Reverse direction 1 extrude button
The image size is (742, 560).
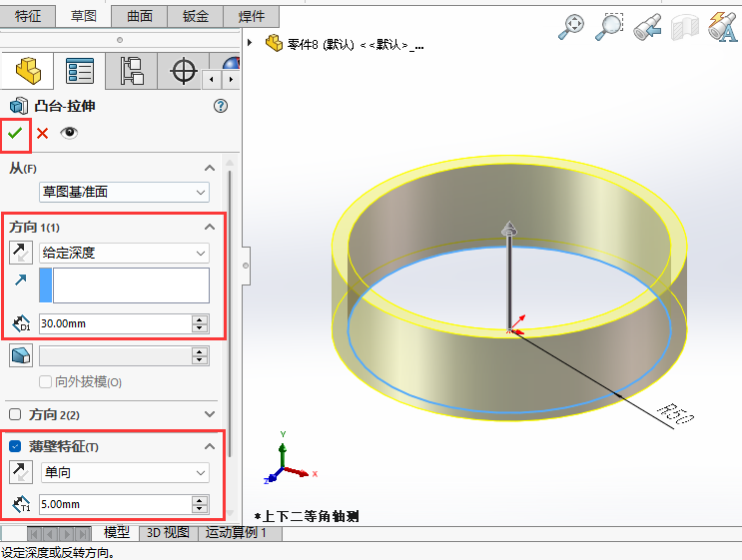[x=21, y=253]
